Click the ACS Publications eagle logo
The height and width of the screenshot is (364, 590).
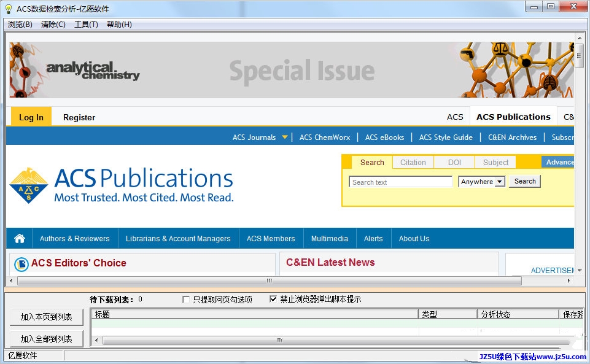point(29,185)
